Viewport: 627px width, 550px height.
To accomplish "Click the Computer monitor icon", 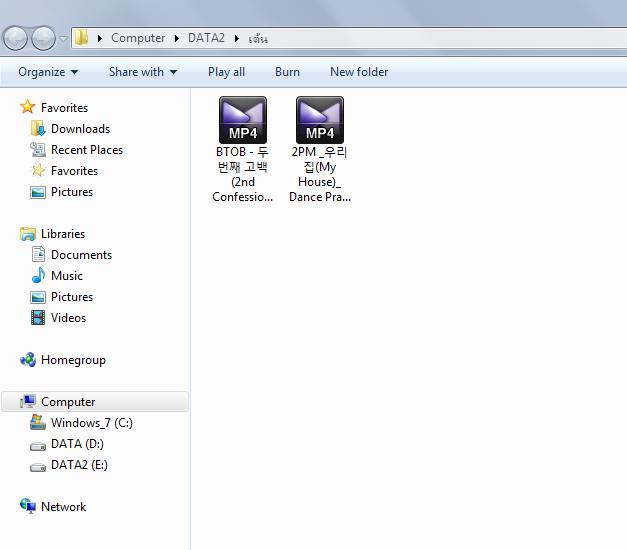I will point(28,401).
